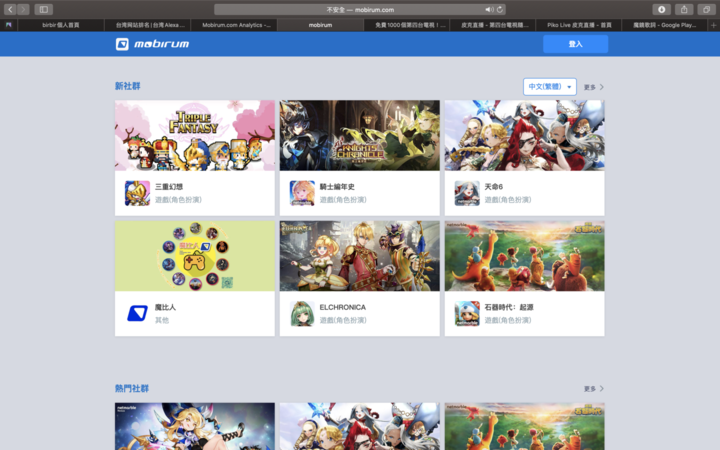Open the Knights Chronicle banner image
The image size is (720, 450).
point(360,135)
